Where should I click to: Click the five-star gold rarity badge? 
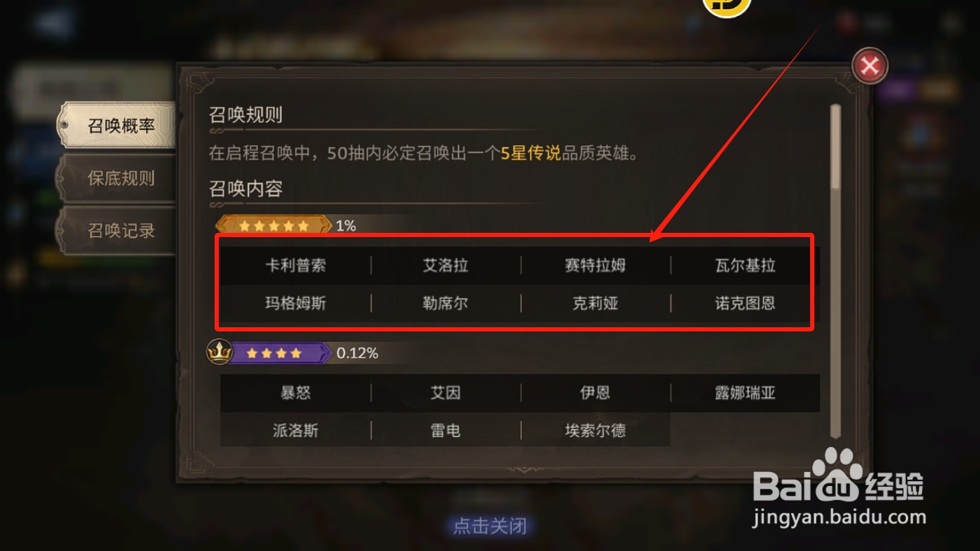[273, 225]
